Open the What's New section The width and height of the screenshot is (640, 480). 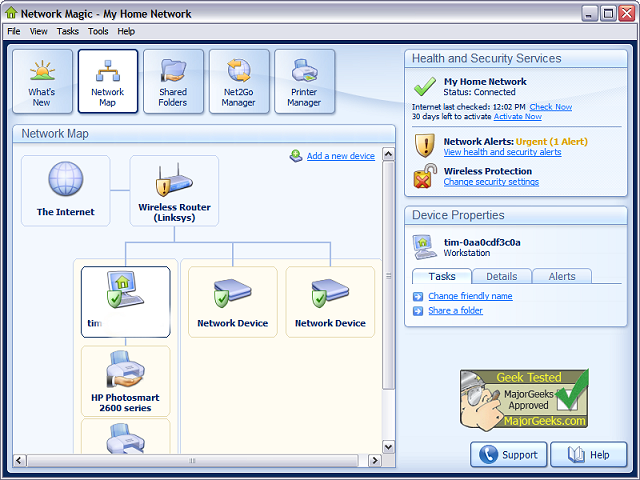click(x=42, y=81)
